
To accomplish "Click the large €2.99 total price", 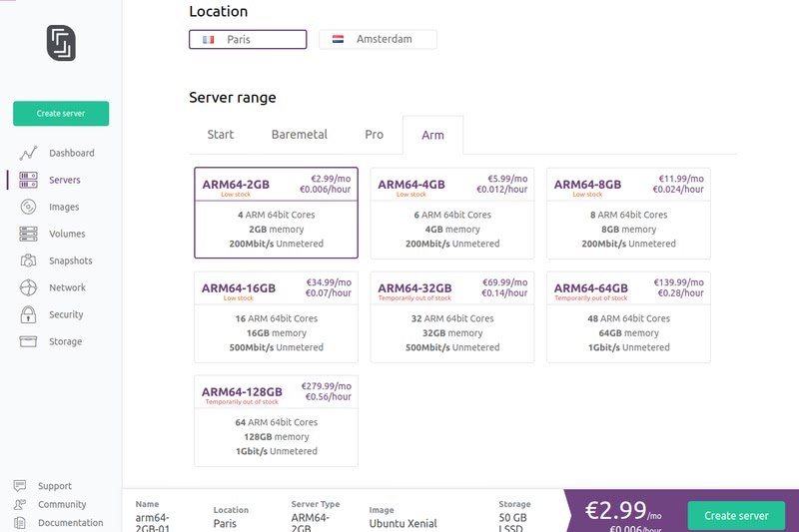I will point(616,510).
